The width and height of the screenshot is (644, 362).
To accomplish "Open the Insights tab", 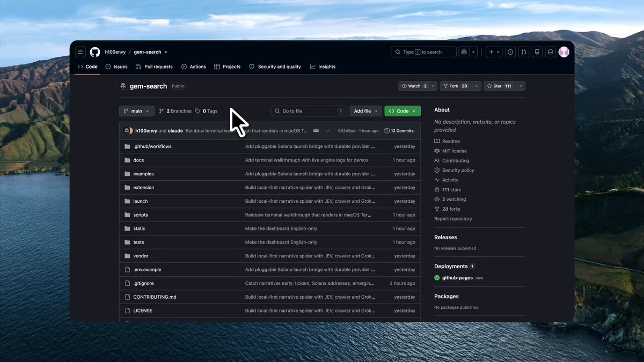I will 323,67.
